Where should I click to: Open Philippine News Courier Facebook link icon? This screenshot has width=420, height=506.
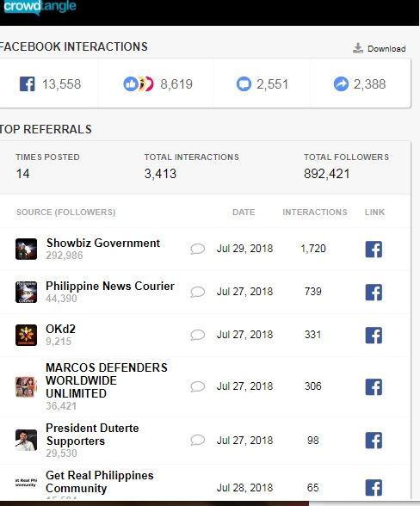[x=374, y=292]
